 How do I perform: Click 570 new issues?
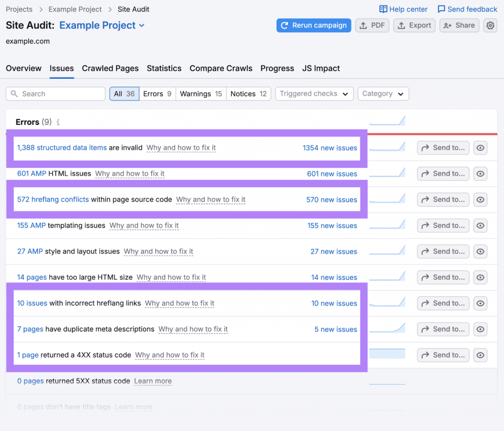click(331, 200)
